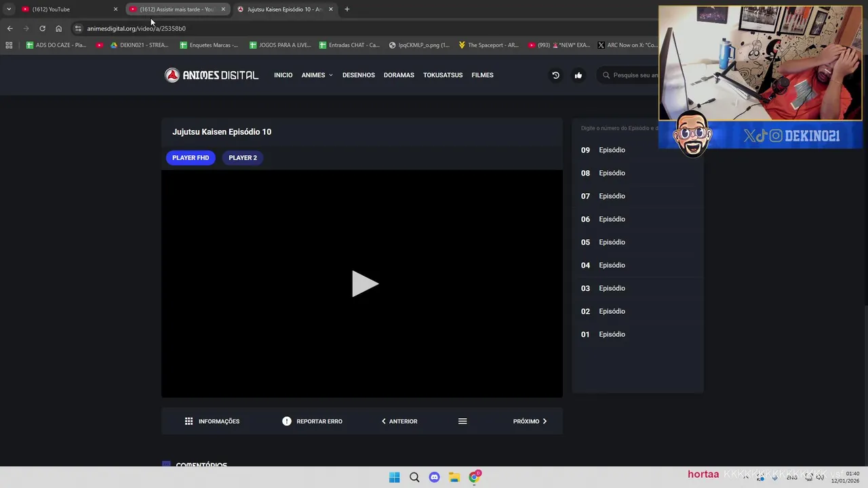Open episode 04 from the list
868x488 pixels.
[637, 265]
